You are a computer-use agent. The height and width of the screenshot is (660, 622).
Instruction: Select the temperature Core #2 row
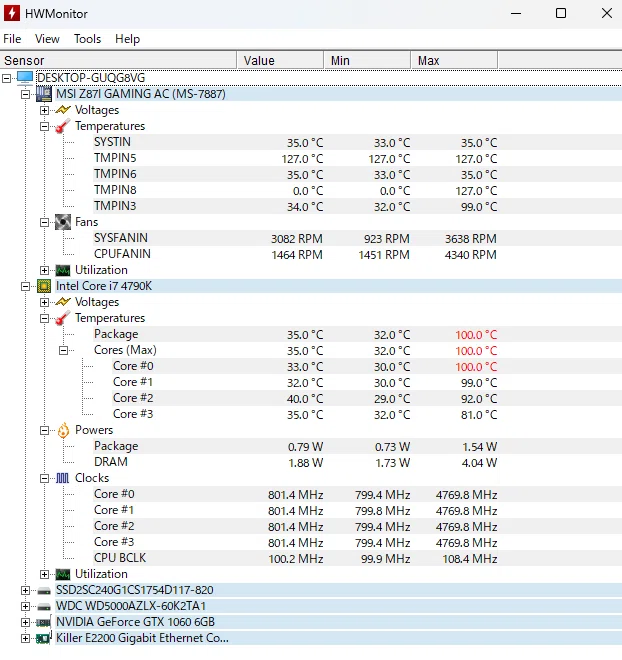pos(367,398)
